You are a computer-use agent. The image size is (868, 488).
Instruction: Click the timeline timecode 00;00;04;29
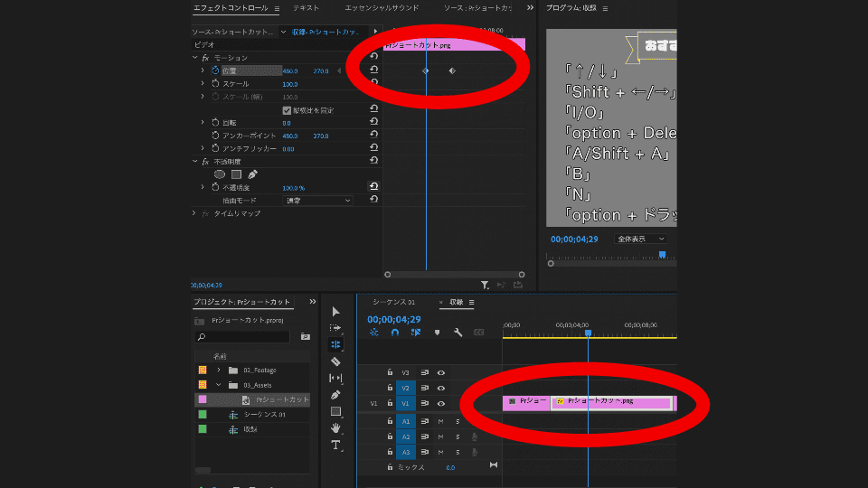point(393,319)
